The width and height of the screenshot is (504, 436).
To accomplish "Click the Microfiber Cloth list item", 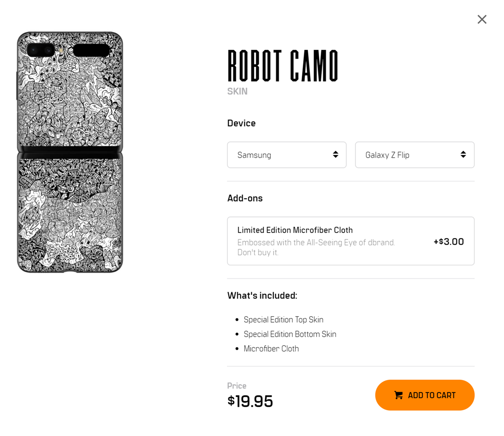I will tap(271, 349).
